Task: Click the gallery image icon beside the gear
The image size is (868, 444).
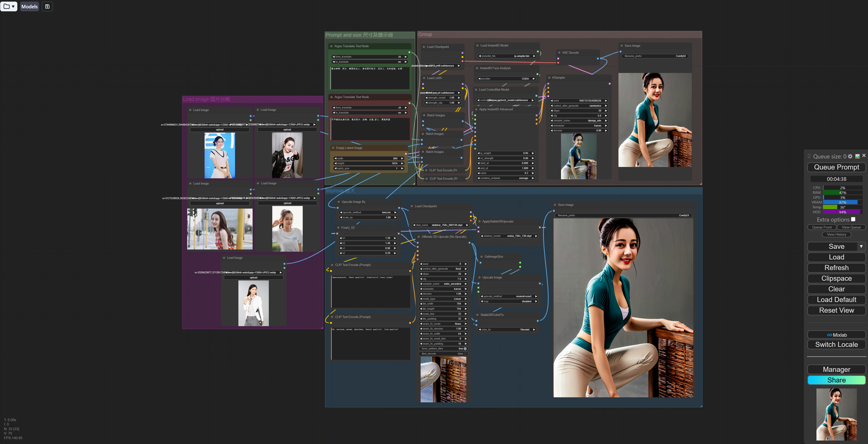Action: coord(858,156)
